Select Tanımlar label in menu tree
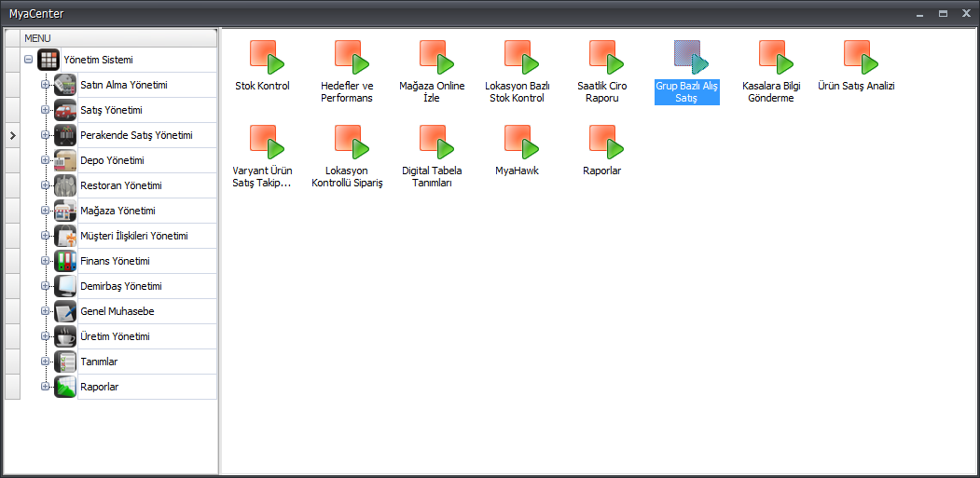The image size is (980, 478). (100, 362)
